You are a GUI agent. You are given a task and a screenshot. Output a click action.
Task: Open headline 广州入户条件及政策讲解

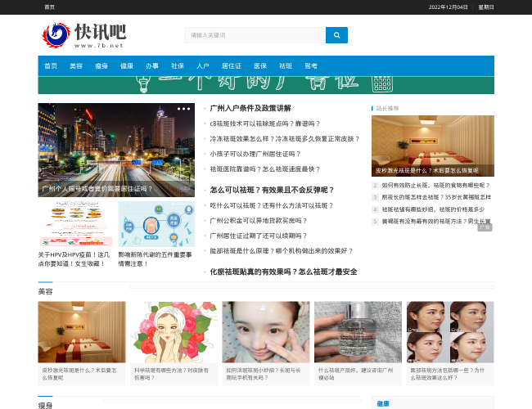pos(250,108)
